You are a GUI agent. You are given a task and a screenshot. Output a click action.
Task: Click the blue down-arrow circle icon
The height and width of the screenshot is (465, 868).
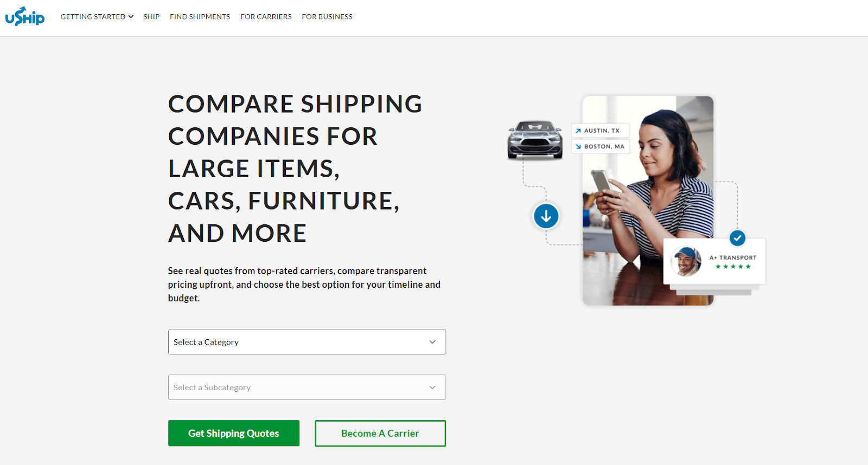click(546, 216)
